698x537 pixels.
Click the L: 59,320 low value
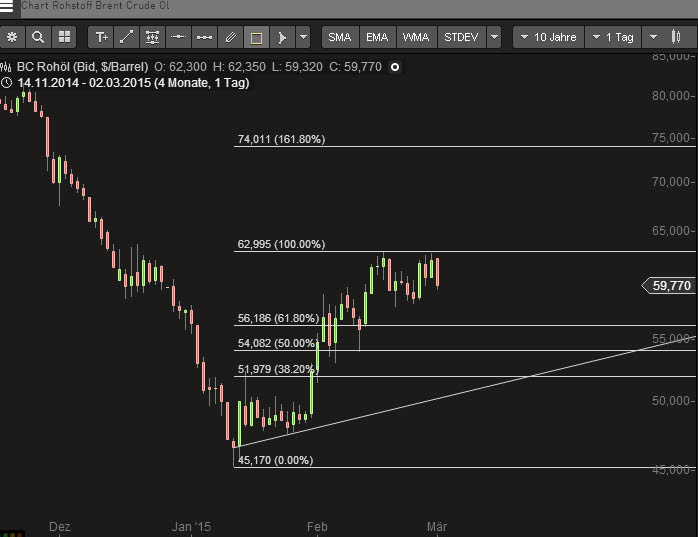click(x=297, y=67)
